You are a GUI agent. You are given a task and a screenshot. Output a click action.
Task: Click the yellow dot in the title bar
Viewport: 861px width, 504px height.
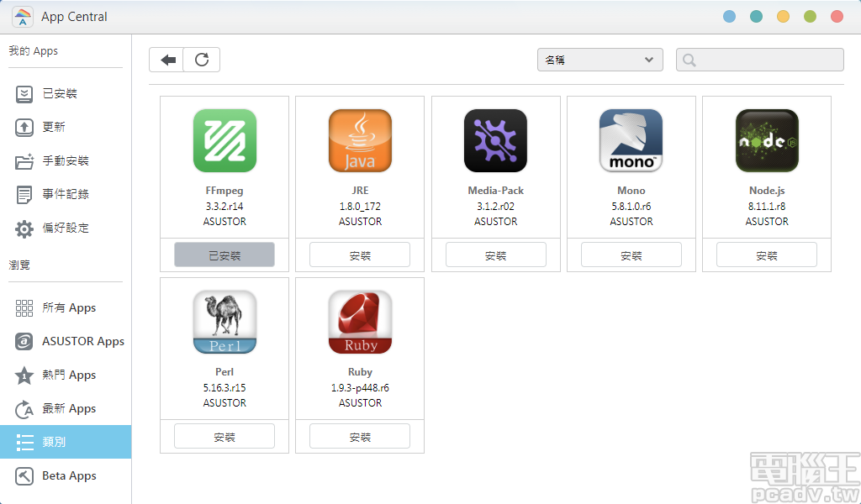(783, 15)
